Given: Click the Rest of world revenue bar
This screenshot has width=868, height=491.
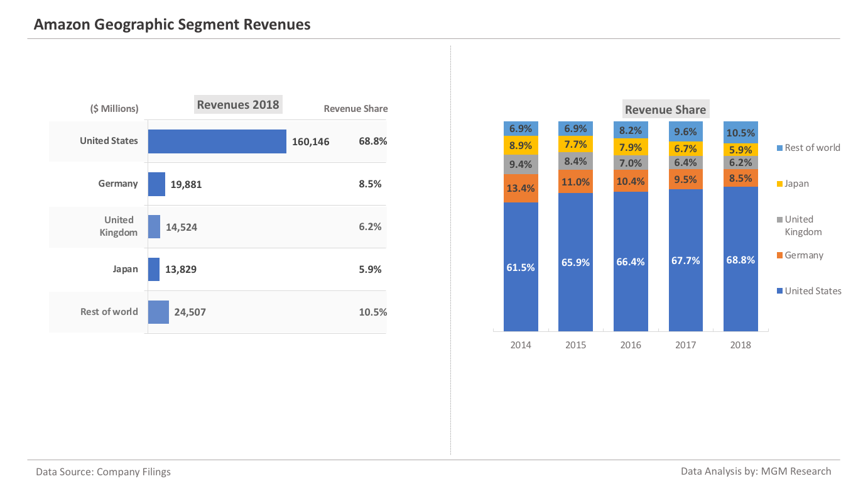Looking at the screenshot, I should click(158, 312).
